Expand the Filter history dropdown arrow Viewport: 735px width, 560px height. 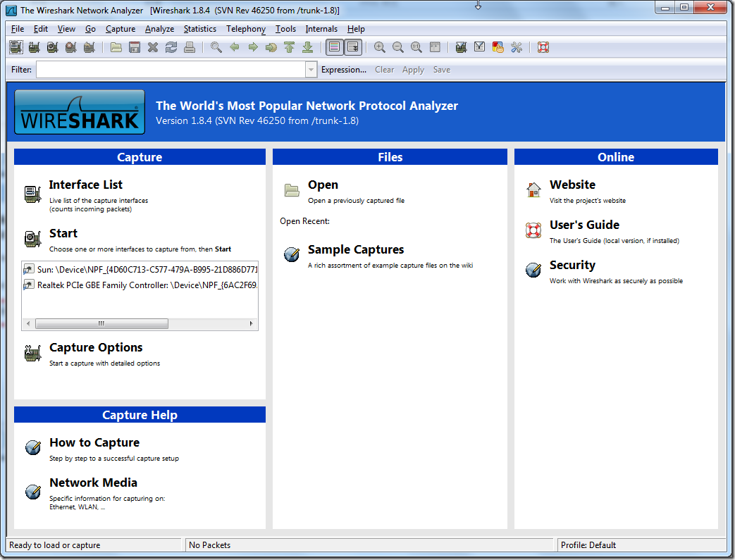pos(311,70)
